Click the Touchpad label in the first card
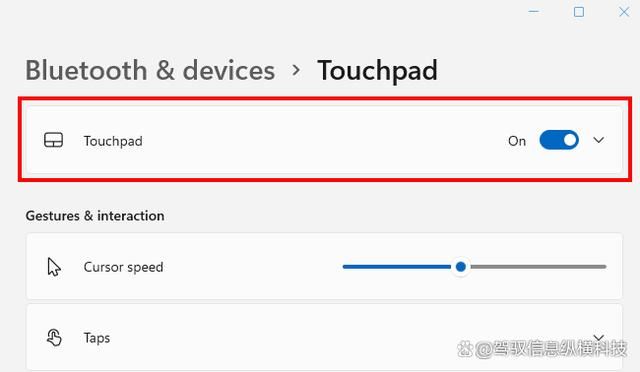This screenshot has width=640, height=372. 113,141
